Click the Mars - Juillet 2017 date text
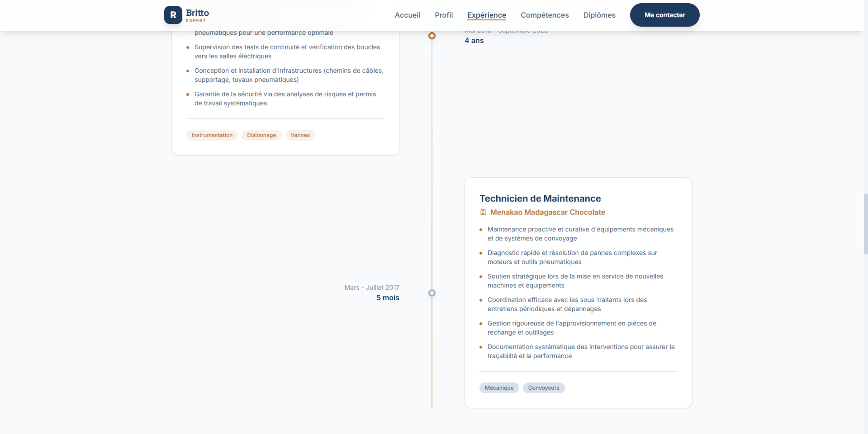Screen dimensions: 868x434 (x=372, y=288)
